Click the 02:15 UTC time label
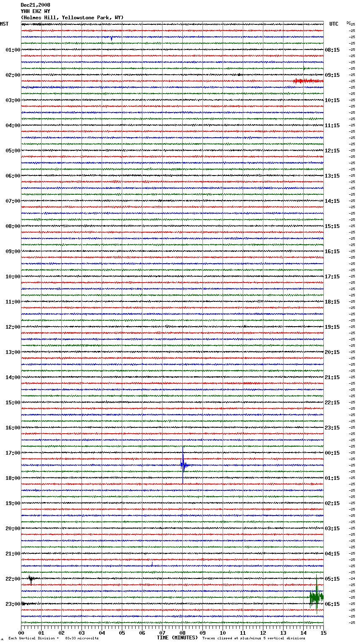 click(332, 503)
